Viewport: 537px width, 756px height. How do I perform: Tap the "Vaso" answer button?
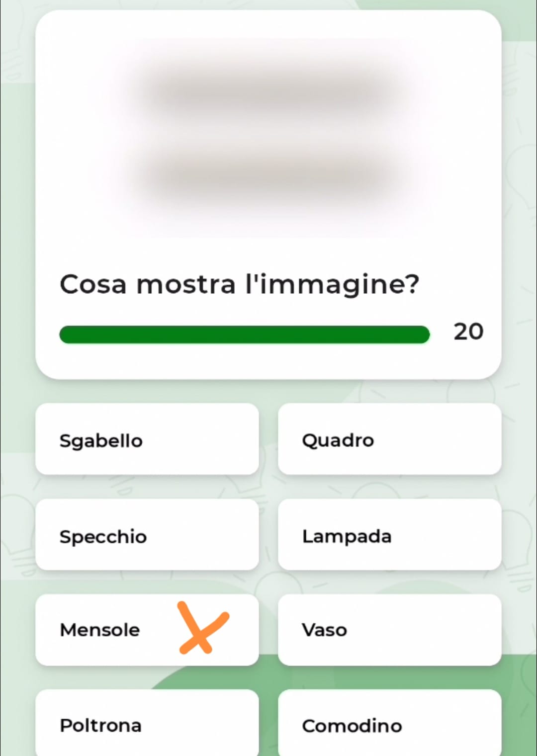point(389,630)
